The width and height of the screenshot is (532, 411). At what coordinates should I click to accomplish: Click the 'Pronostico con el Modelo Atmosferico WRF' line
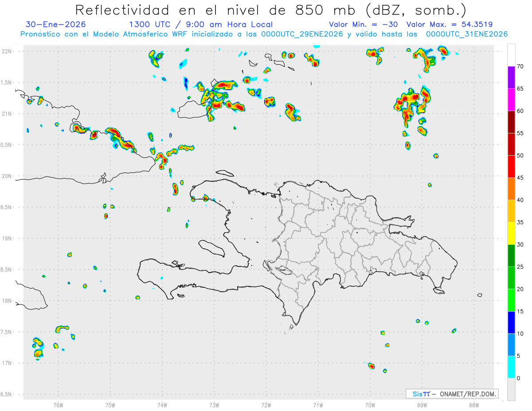(264, 34)
